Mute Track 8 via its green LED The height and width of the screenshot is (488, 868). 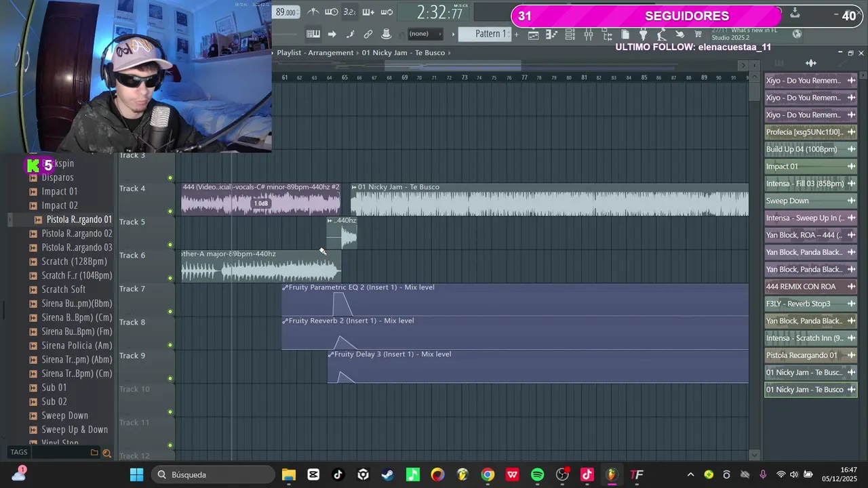pyautogui.click(x=170, y=345)
